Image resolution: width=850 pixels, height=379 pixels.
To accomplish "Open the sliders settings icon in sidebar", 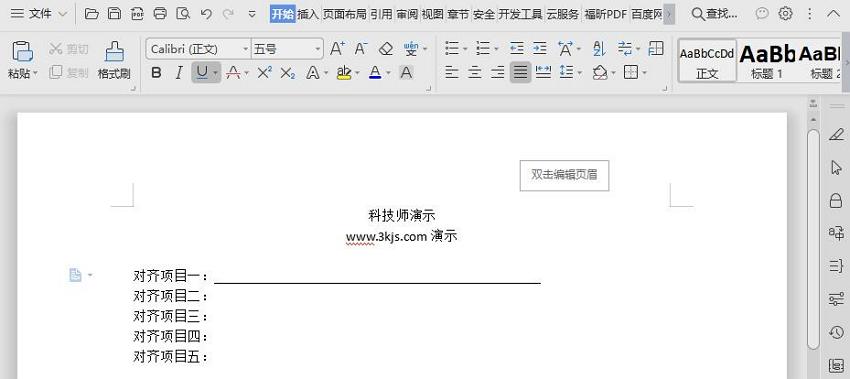I will click(836, 299).
